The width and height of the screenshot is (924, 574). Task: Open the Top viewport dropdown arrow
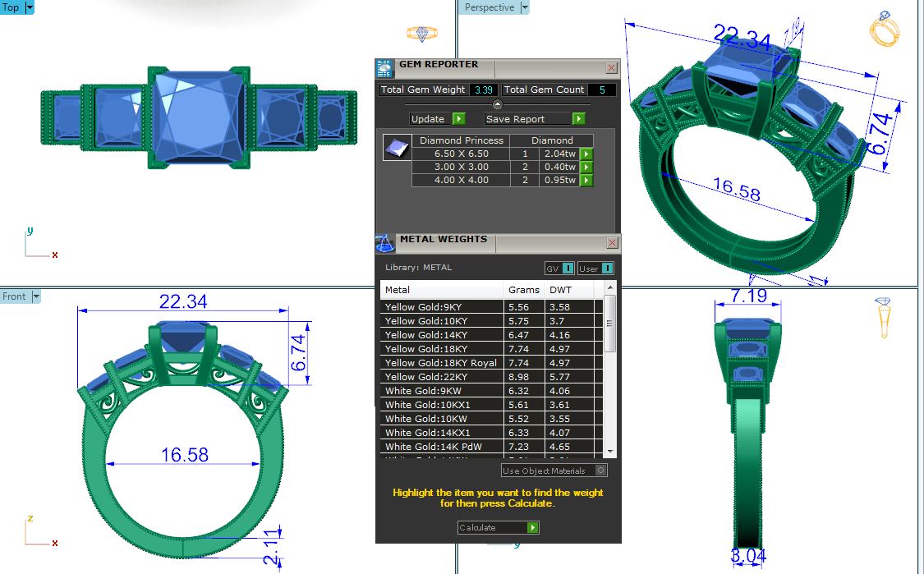pyautogui.click(x=30, y=7)
